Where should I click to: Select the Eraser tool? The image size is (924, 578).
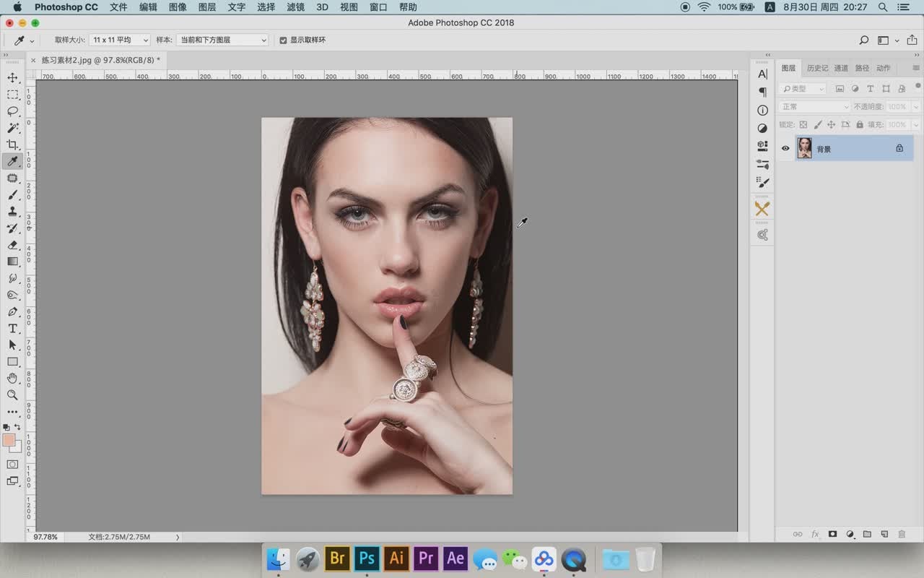(x=12, y=245)
